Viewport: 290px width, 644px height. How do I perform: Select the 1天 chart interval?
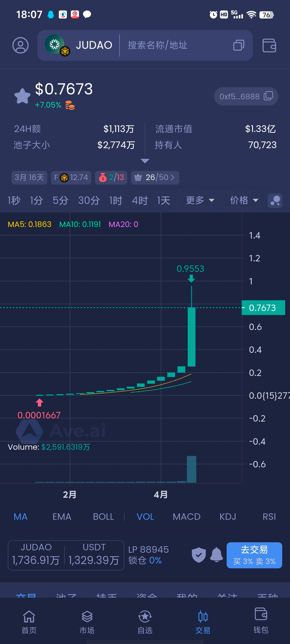(164, 200)
